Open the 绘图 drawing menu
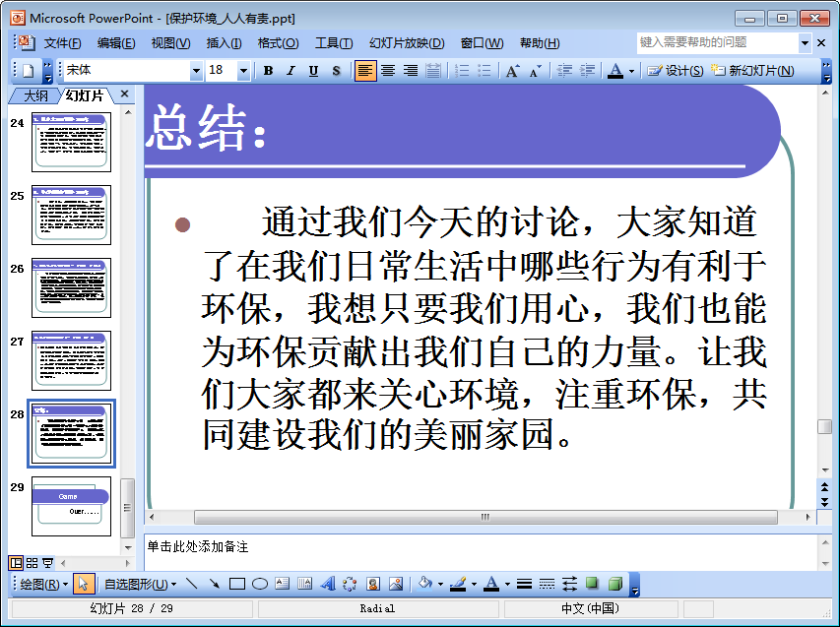 (44, 584)
